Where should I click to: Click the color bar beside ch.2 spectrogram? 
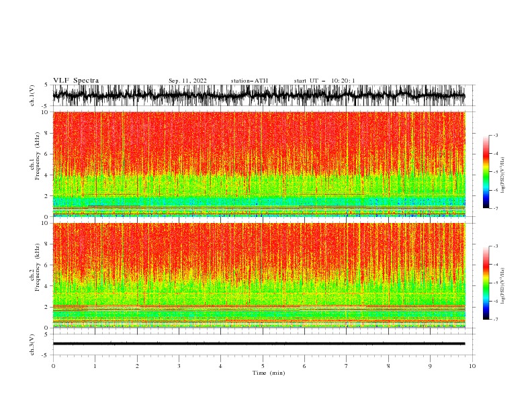(x=486, y=283)
